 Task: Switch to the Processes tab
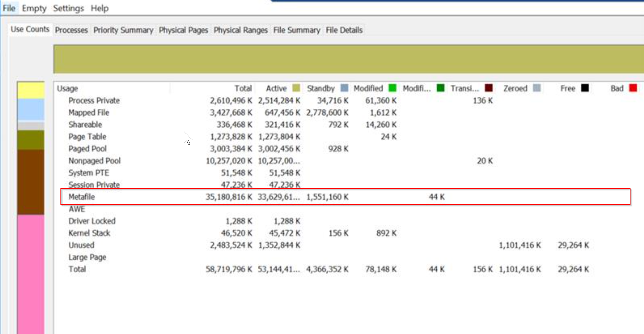click(x=71, y=30)
